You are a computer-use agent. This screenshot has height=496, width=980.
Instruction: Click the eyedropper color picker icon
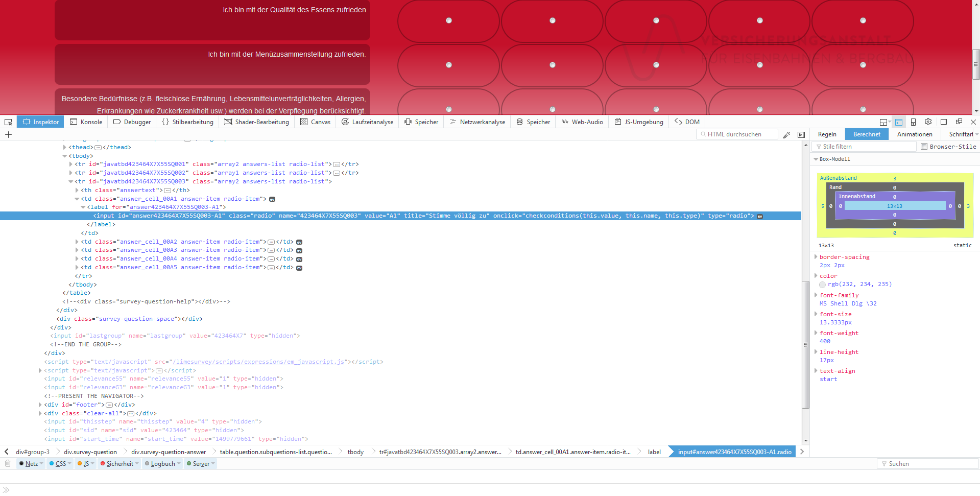point(786,135)
